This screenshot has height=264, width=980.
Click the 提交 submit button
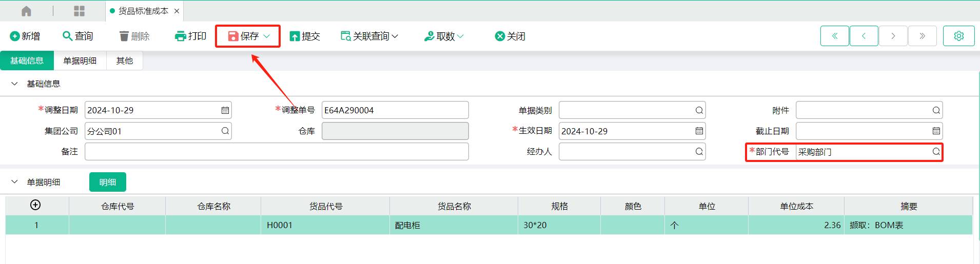tap(305, 36)
